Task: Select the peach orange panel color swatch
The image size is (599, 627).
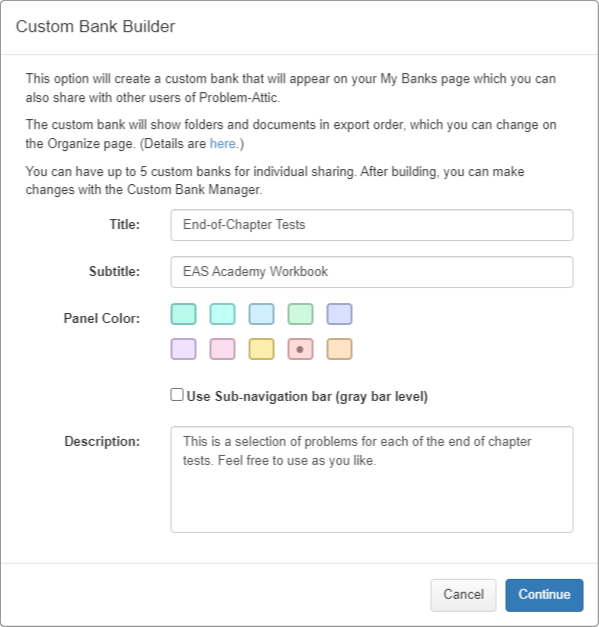Action: 339,349
